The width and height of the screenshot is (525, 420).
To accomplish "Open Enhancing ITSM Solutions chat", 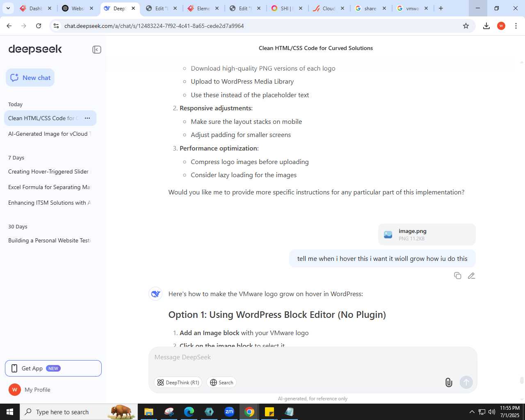I will tap(50, 203).
